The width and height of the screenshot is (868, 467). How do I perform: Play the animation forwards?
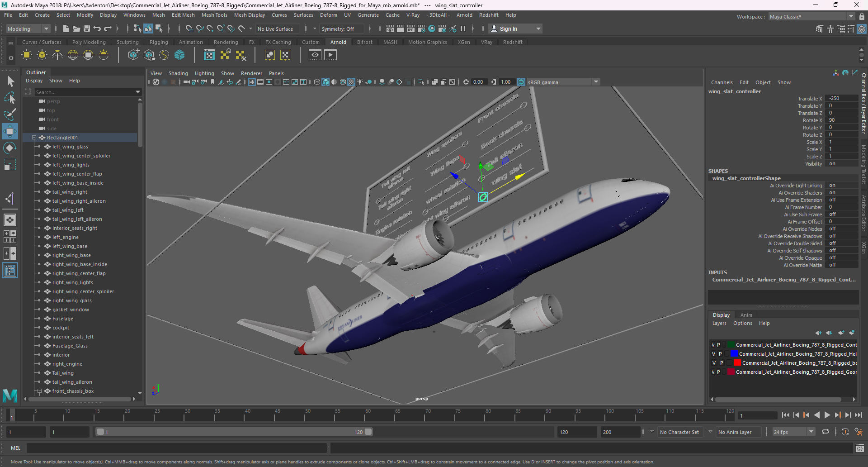tap(827, 415)
